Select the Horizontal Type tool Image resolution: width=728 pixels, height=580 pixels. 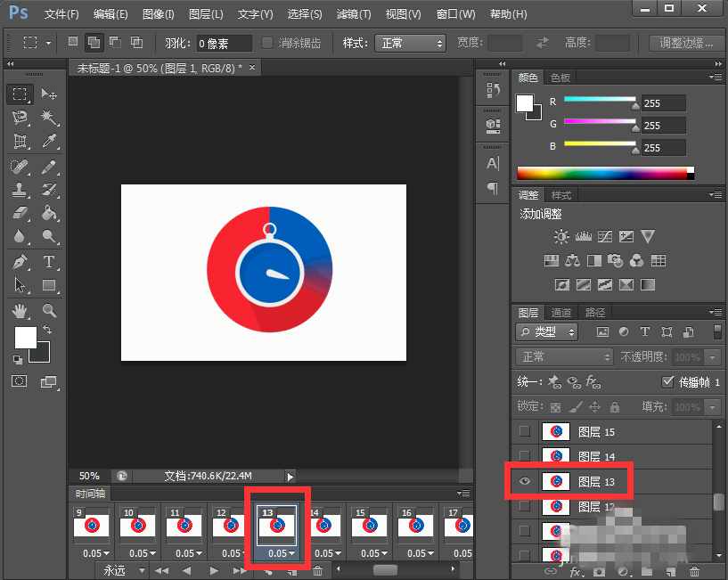pos(50,262)
